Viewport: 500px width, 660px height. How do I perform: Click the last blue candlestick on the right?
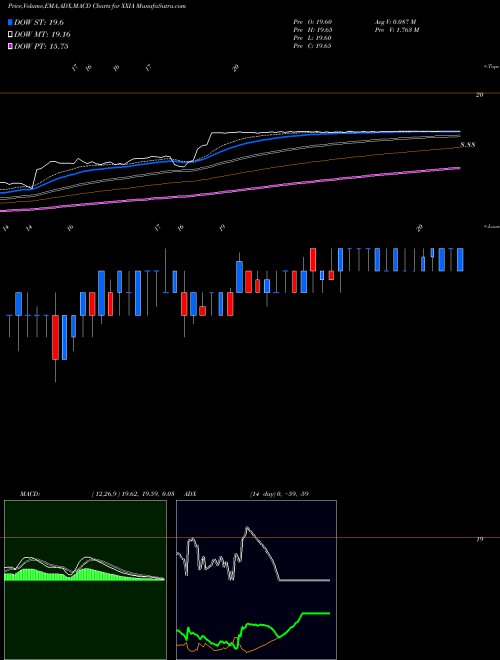(460, 260)
